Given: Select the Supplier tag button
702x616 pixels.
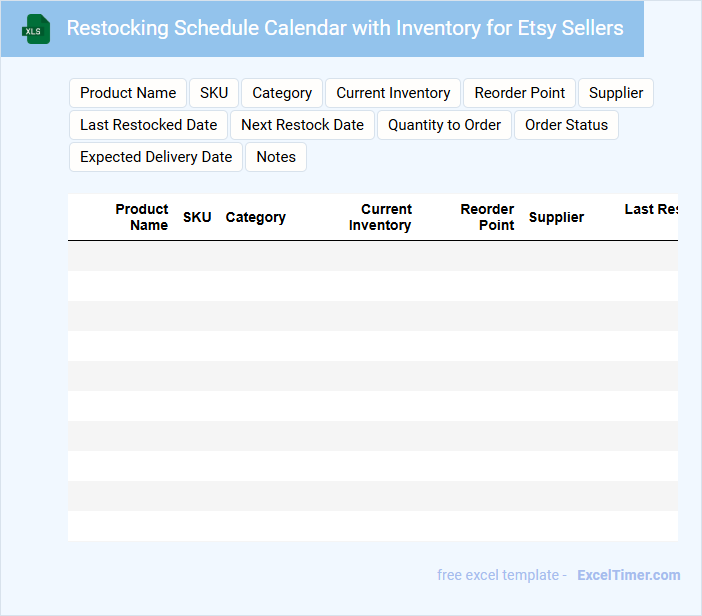Looking at the screenshot, I should (616, 93).
